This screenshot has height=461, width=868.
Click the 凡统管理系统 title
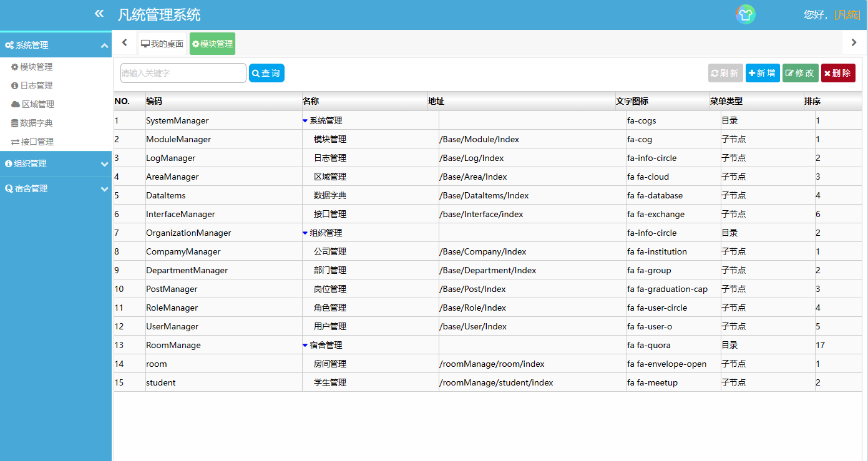coord(159,14)
